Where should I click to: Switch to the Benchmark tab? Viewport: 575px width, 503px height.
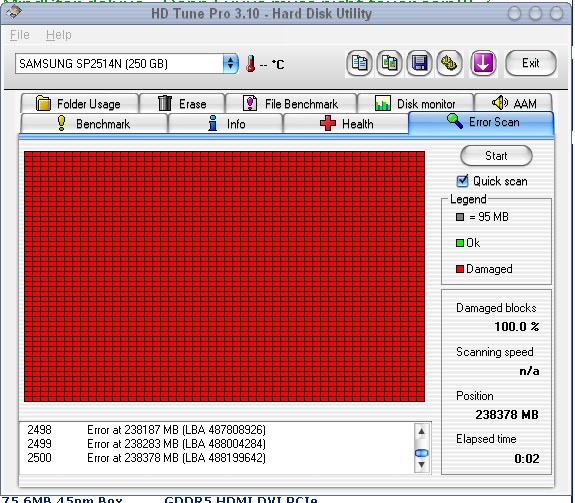(x=94, y=124)
